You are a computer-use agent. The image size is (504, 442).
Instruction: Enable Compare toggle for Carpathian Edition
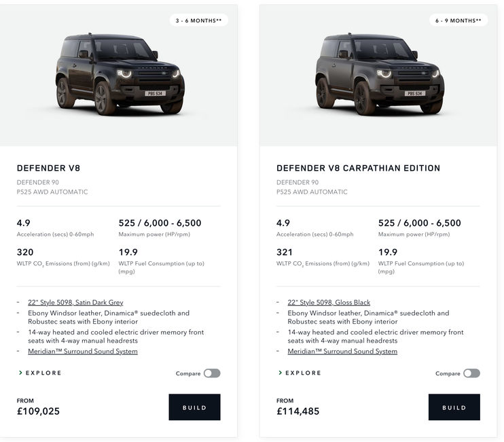coord(472,373)
